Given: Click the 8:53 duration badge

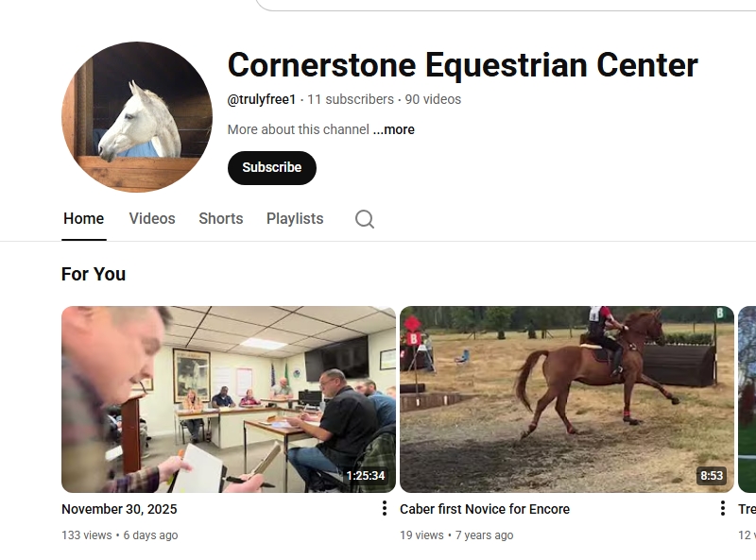Looking at the screenshot, I should (712, 476).
